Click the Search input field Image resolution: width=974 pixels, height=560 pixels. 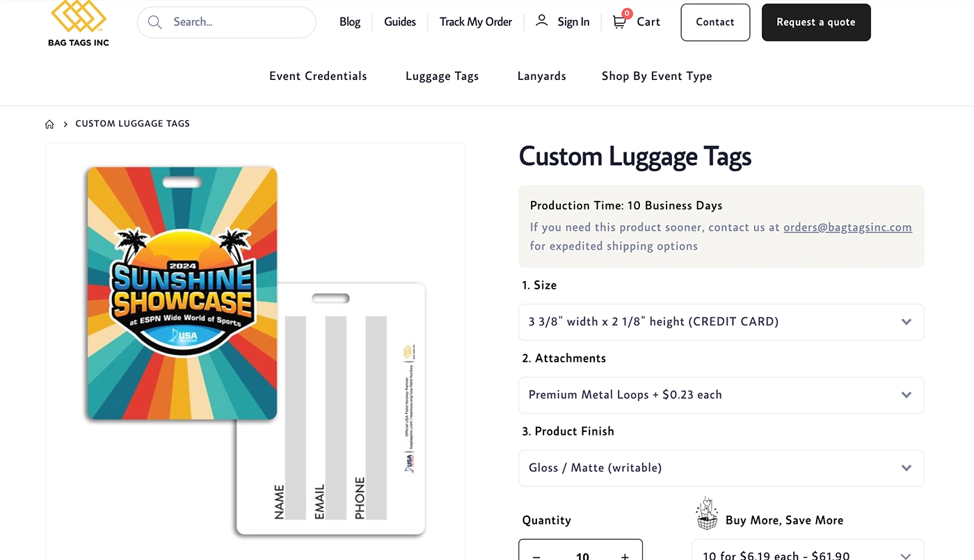click(227, 22)
